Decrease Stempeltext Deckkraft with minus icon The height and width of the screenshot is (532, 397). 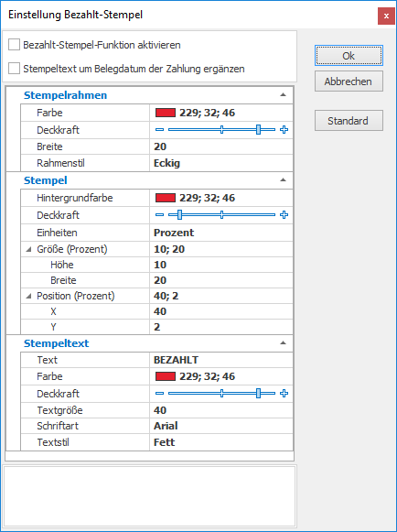[159, 393]
